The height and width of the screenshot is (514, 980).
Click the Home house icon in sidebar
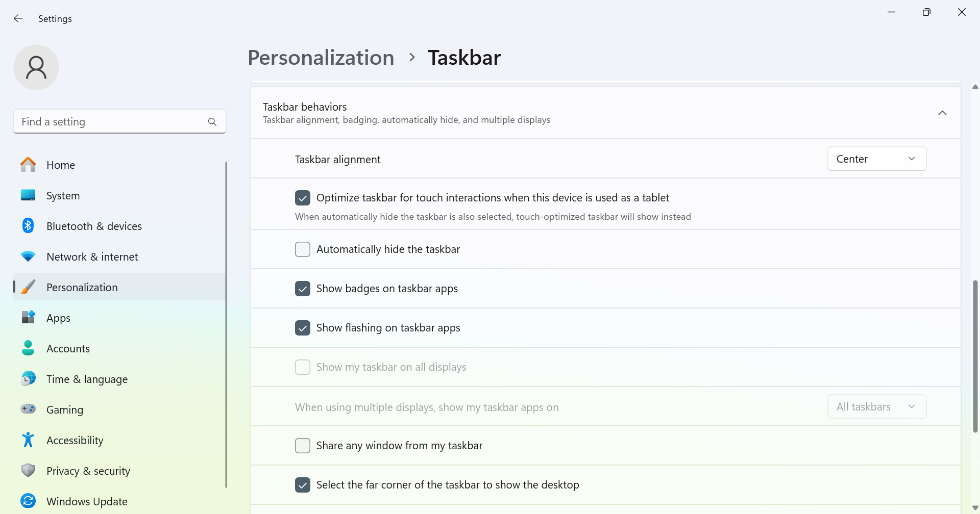click(28, 165)
